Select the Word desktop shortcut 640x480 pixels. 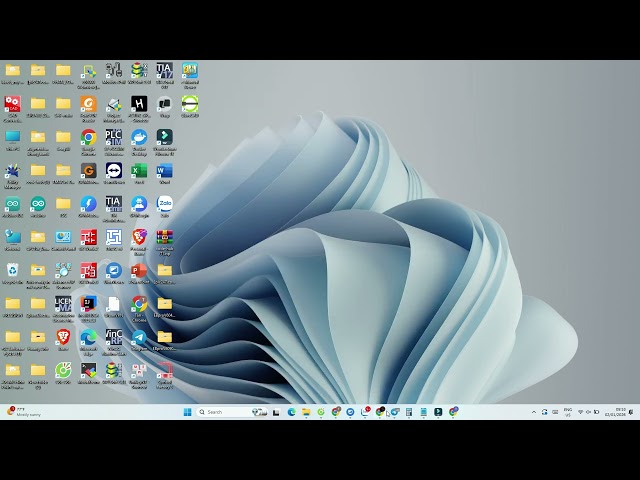(164, 171)
